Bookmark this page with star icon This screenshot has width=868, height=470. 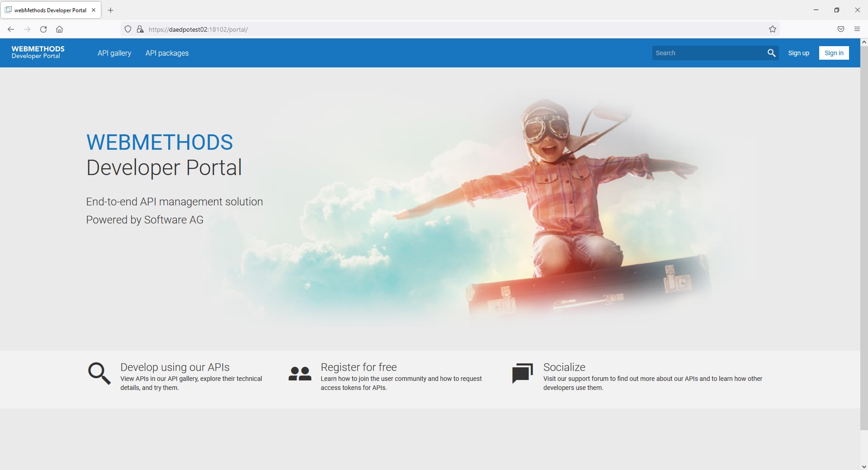773,29
